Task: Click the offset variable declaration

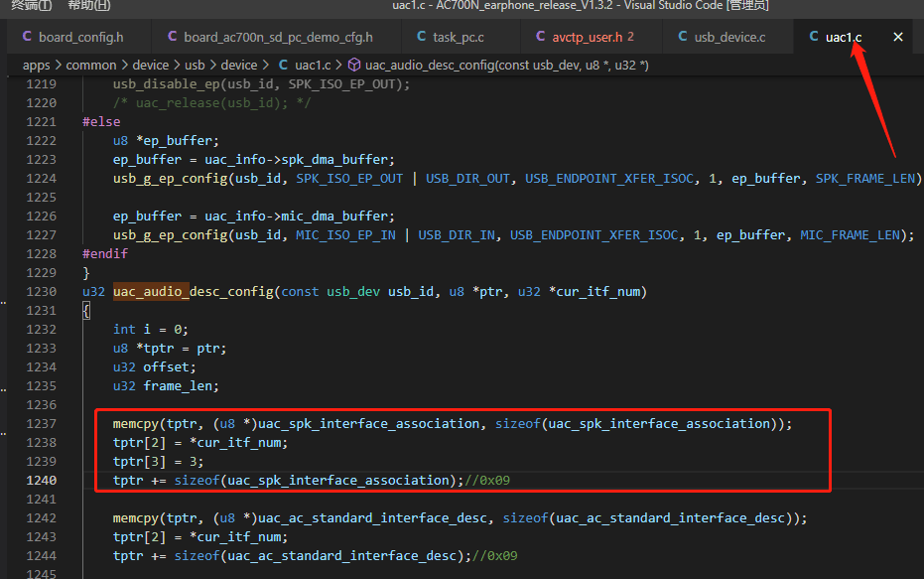Action: 166,366
